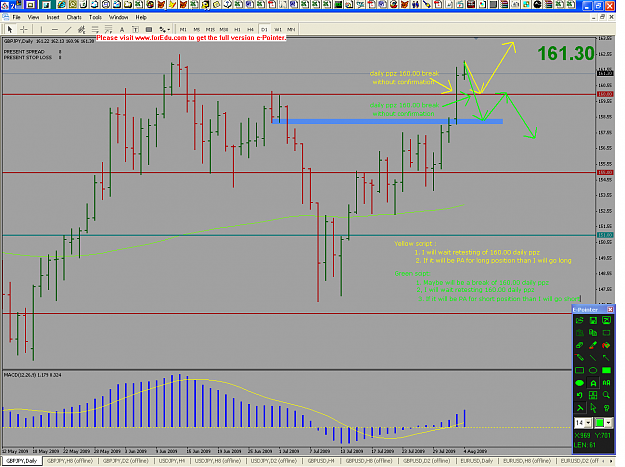Viewport: 625px width, 467px height.
Task: Click e-Pointer open file icon
Action: click(x=580, y=320)
